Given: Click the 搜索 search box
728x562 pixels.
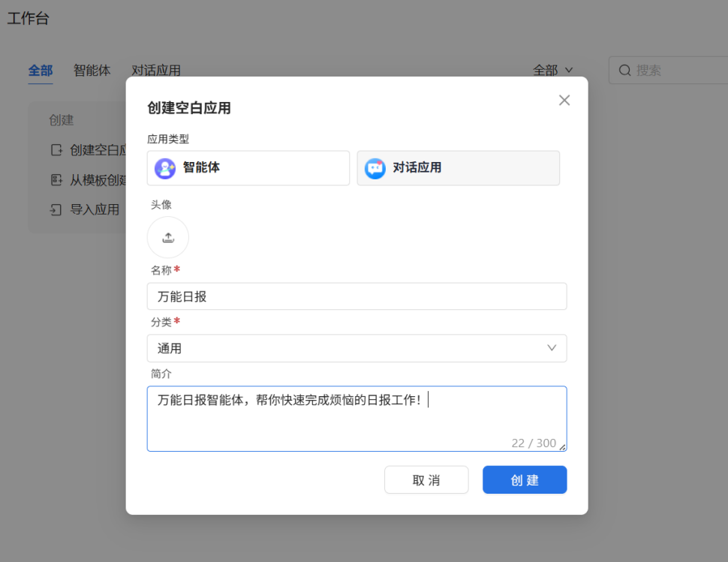Looking at the screenshot, I should (x=669, y=71).
